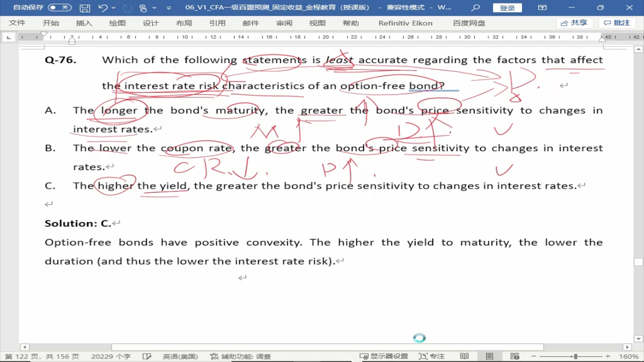
Task: Switch to the 设计 Design tab
Action: point(151,23)
